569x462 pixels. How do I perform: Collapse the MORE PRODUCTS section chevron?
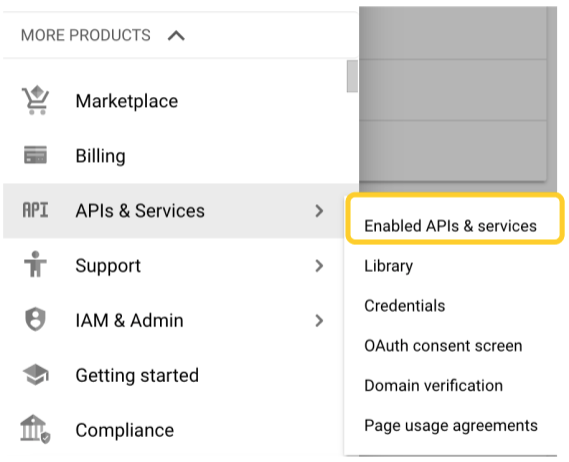pos(176,36)
